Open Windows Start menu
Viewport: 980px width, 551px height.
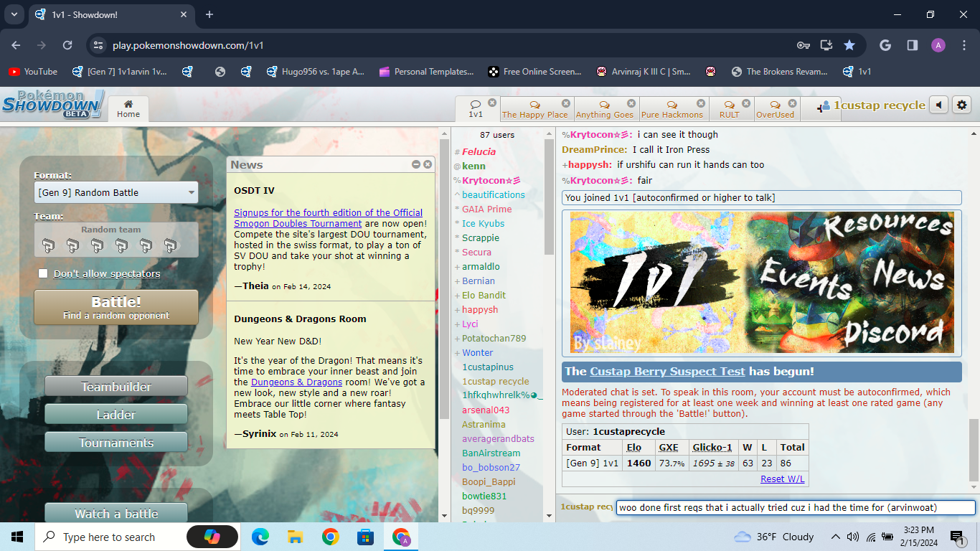coord(17,537)
